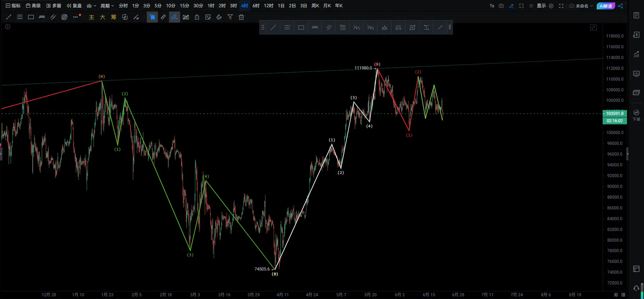Screen dimensions: 644x299
Task: Expand the 周期 period dropdown
Action: point(107,6)
